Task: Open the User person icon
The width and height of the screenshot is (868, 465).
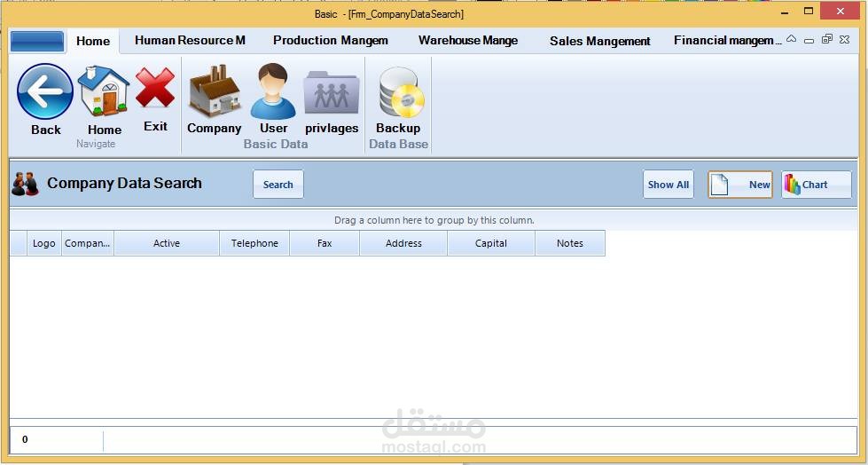Action: (x=273, y=91)
